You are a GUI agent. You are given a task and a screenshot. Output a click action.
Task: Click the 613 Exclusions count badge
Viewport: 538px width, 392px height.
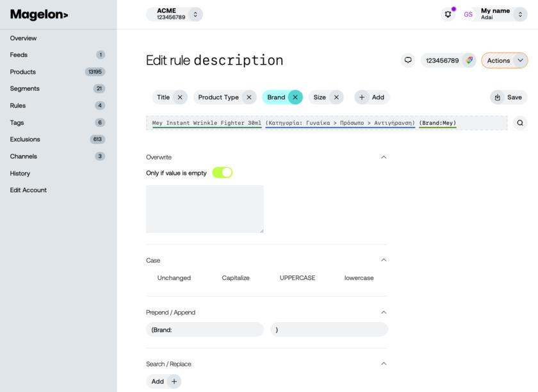97,140
